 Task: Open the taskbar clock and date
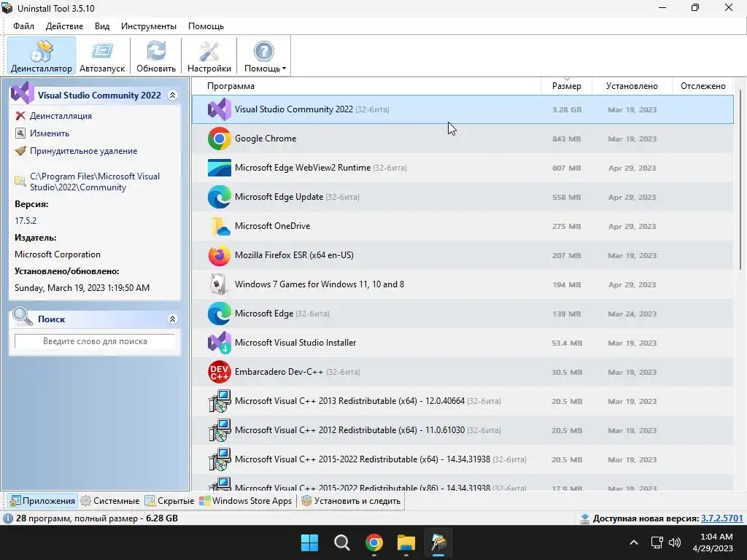[x=713, y=542]
